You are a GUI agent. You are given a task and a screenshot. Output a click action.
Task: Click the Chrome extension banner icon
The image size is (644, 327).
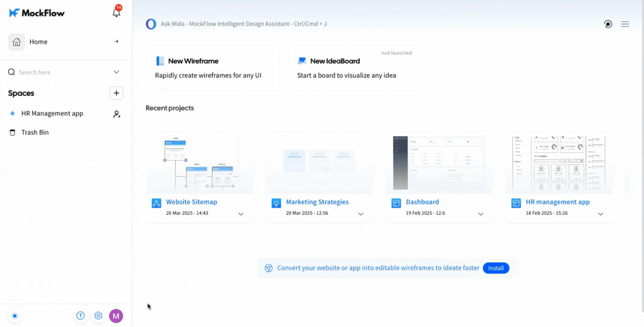point(268,268)
